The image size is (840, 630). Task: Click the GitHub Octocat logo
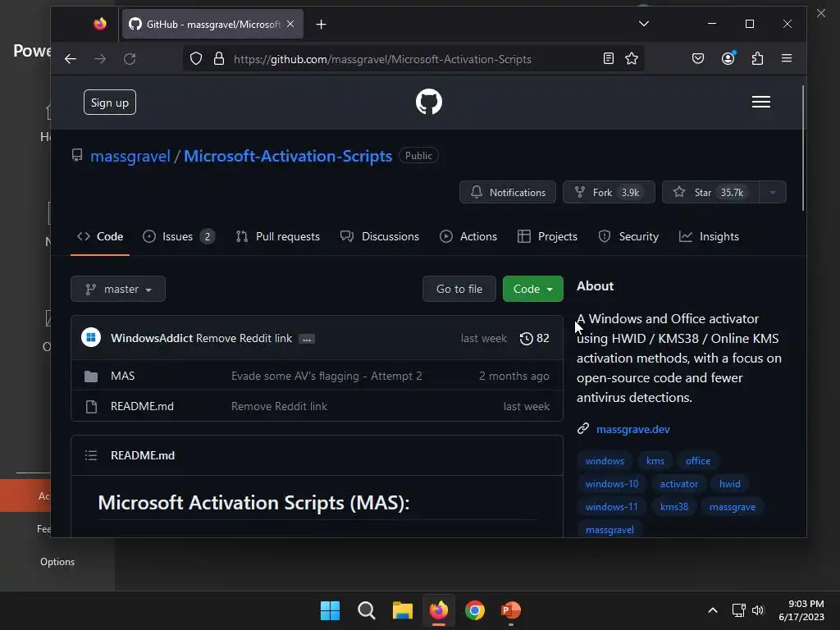[428, 102]
